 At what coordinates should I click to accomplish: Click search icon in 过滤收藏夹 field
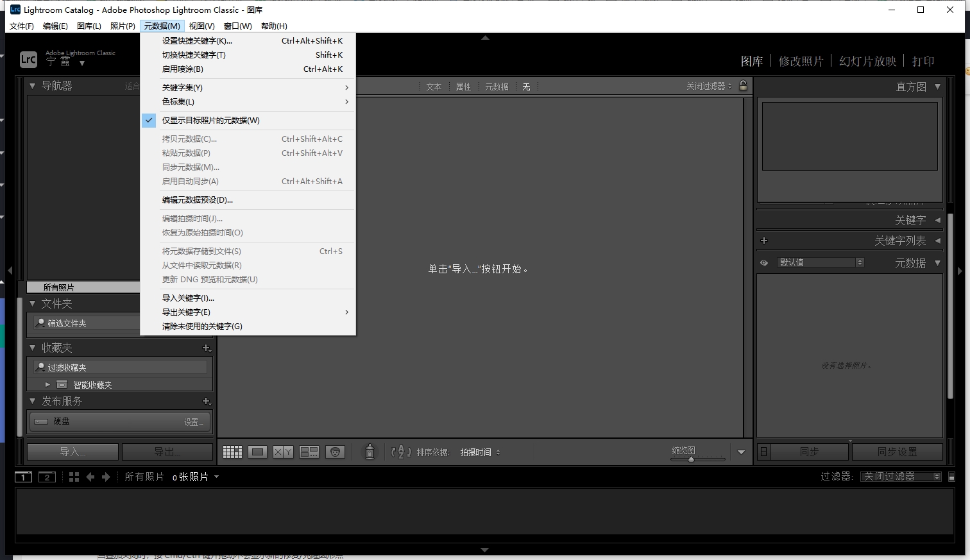pyautogui.click(x=40, y=367)
